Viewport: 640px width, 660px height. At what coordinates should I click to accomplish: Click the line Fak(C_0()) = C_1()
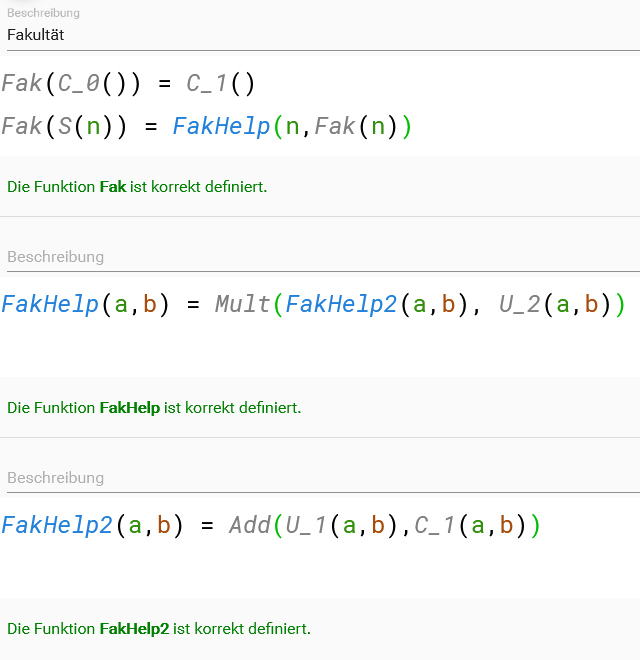click(128, 83)
